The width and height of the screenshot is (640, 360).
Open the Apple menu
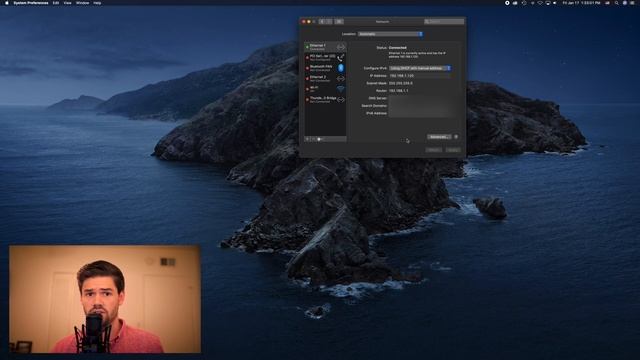(7, 3)
